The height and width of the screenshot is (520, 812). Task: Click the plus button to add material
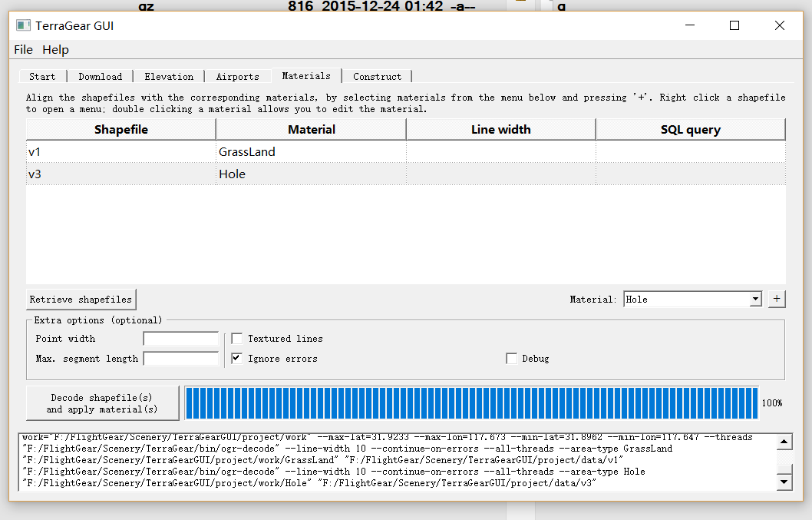776,299
